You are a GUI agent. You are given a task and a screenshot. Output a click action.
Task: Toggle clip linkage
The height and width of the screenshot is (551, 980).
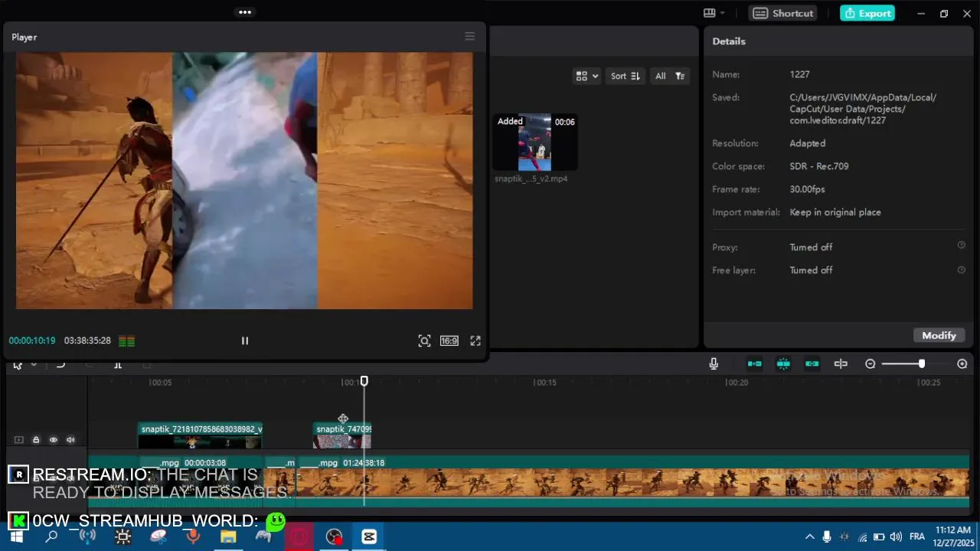(x=812, y=364)
